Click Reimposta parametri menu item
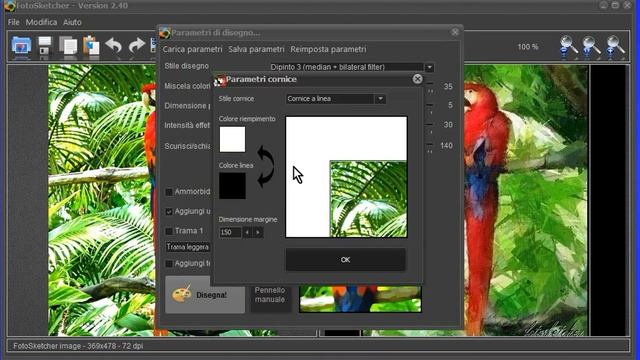This screenshot has height=360, width=640. 328,49
